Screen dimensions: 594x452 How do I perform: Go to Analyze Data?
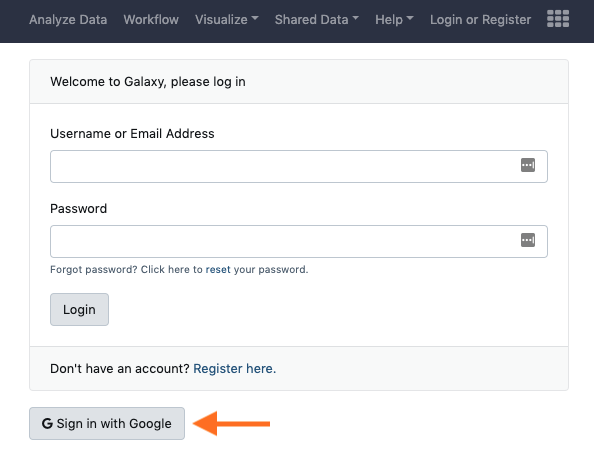point(68,19)
